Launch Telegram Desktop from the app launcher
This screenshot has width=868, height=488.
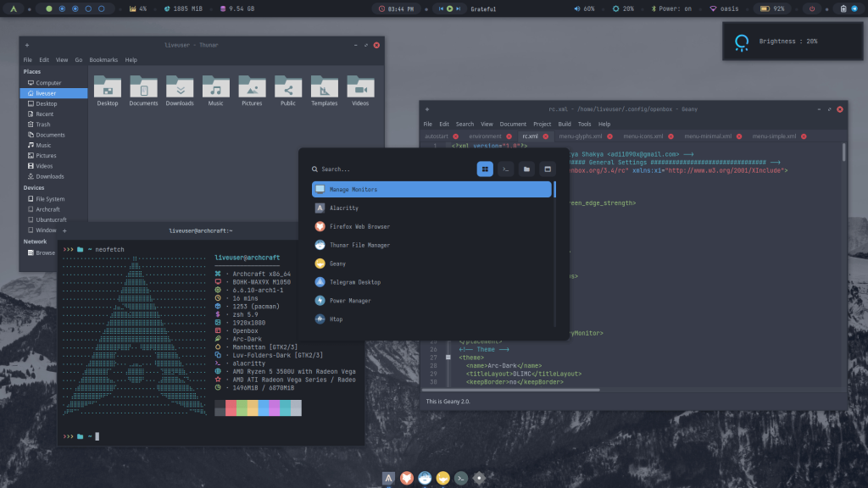point(383,281)
